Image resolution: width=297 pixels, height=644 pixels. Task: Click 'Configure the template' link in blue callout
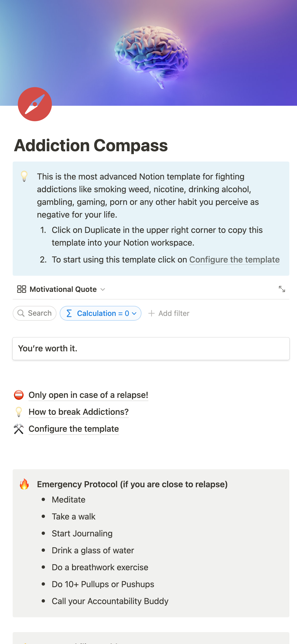pos(234,260)
